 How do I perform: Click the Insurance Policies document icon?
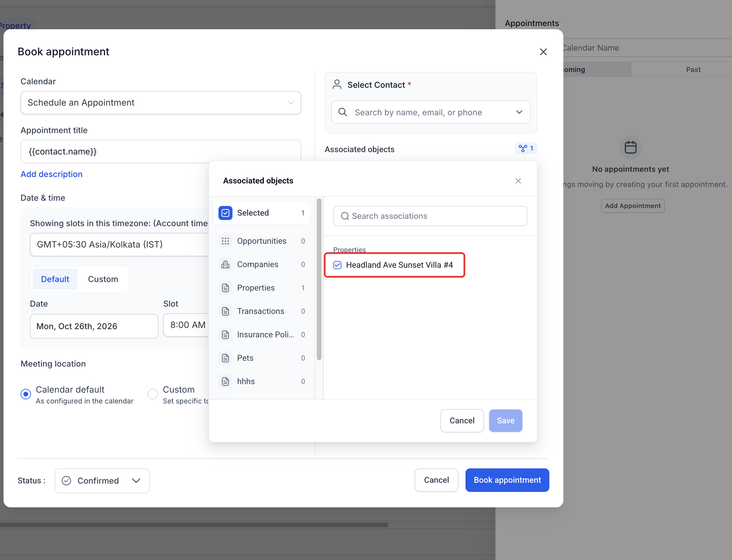(x=225, y=334)
